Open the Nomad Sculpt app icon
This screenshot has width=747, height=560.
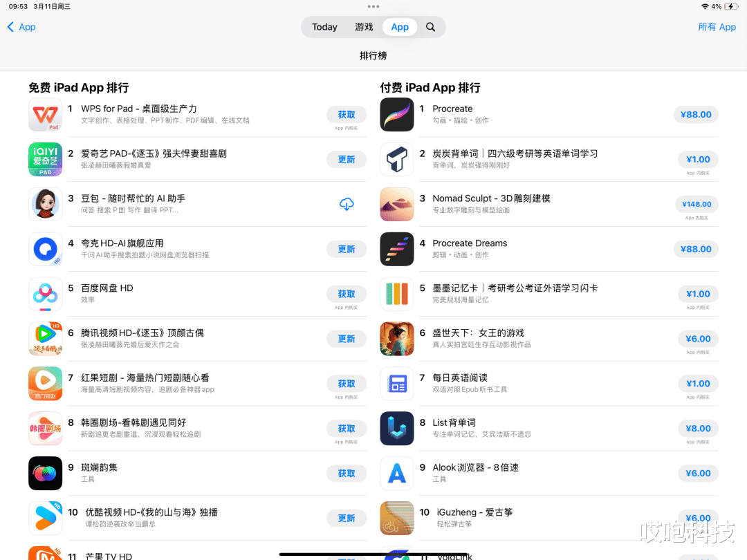pos(397,204)
